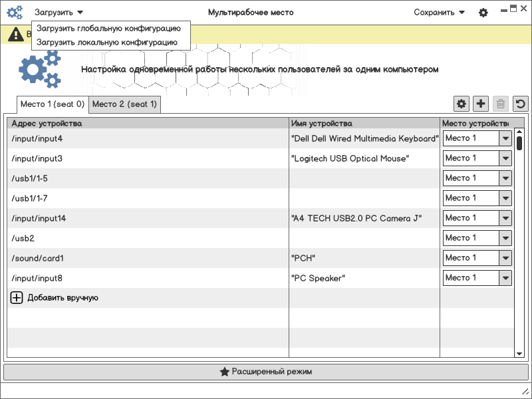This screenshot has width=532, height=399.
Task: Select /usb2 address cell
Action: pyautogui.click(x=148, y=238)
